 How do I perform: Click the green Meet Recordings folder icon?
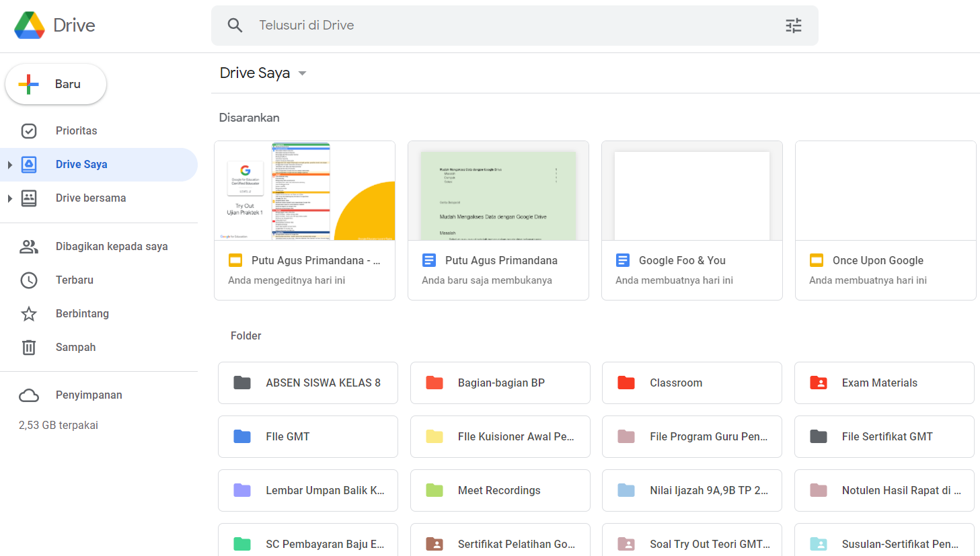click(x=435, y=490)
